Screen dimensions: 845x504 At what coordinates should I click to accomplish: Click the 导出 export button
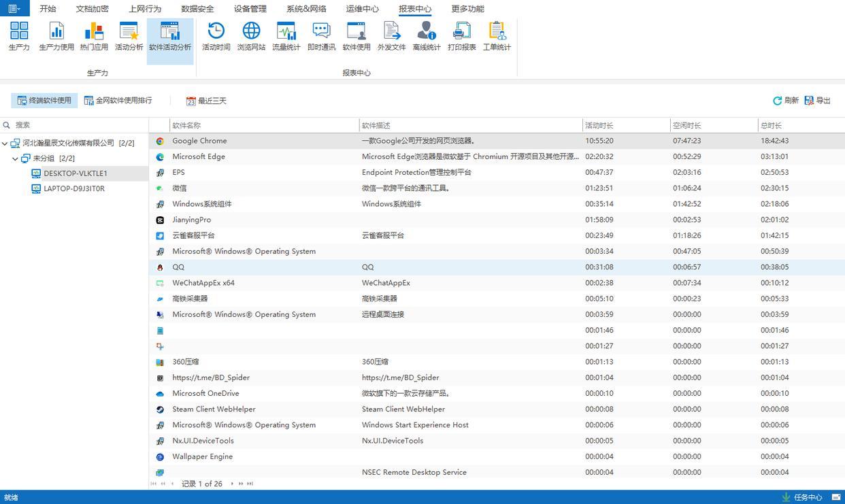click(x=818, y=101)
